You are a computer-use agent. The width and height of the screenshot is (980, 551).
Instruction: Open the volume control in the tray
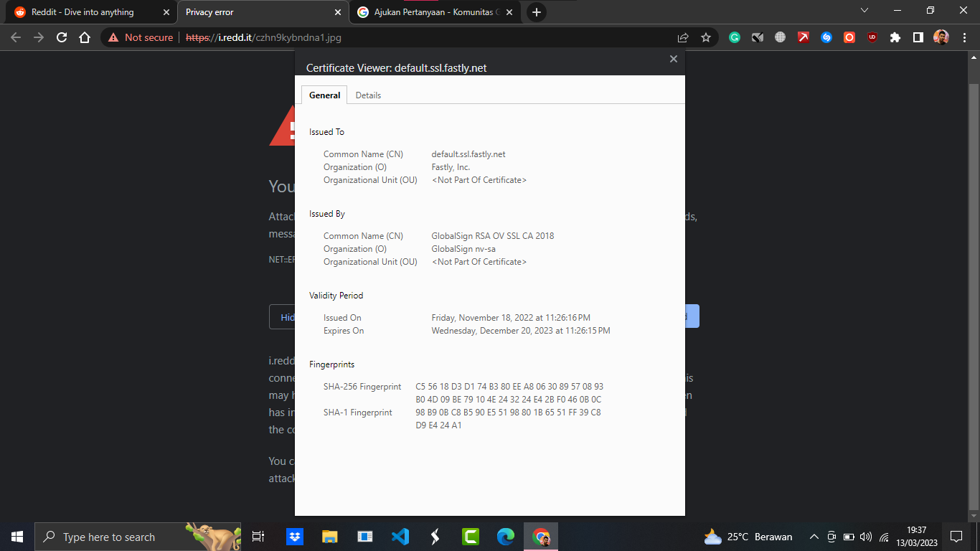click(x=866, y=537)
